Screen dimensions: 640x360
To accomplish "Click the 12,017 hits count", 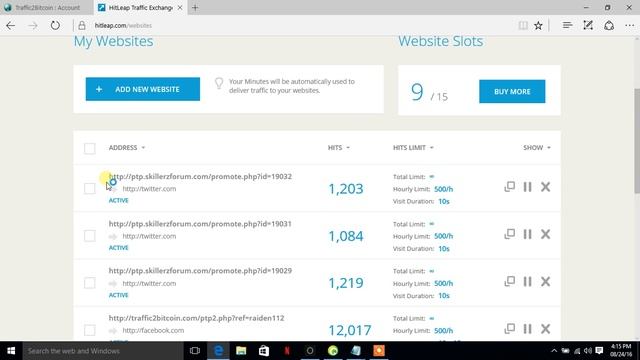I will [350, 330].
